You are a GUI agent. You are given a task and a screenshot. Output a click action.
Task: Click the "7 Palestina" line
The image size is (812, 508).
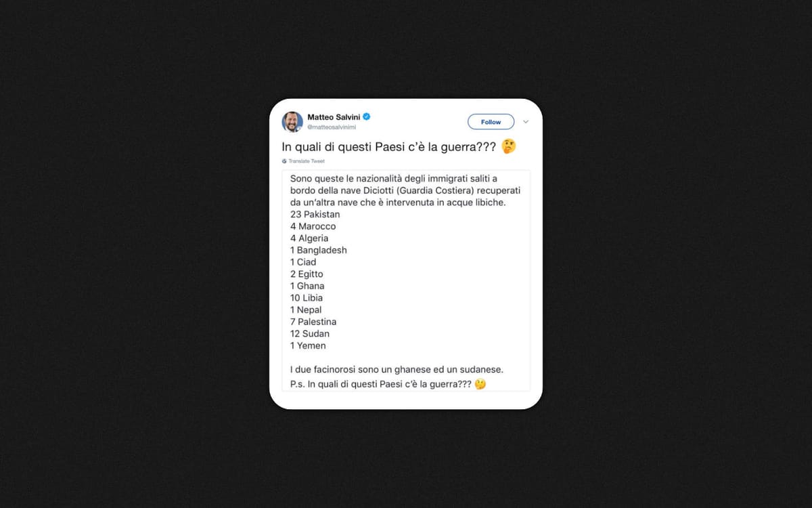pyautogui.click(x=313, y=322)
